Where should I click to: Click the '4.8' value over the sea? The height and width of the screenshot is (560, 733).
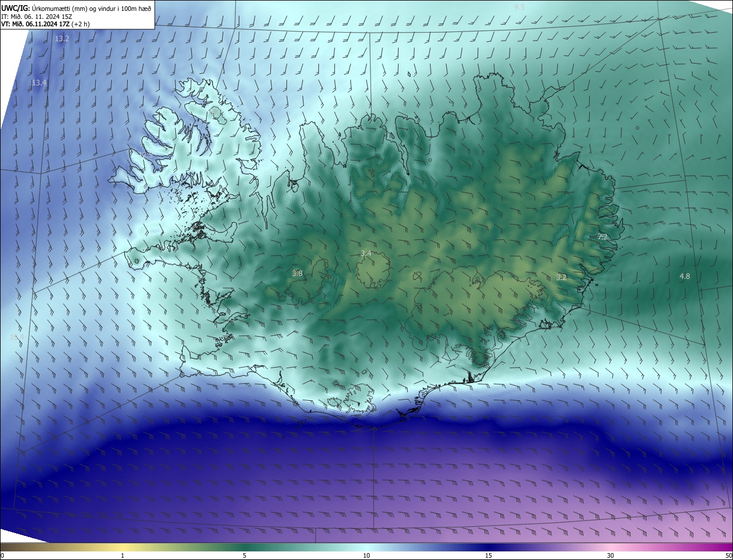(684, 277)
